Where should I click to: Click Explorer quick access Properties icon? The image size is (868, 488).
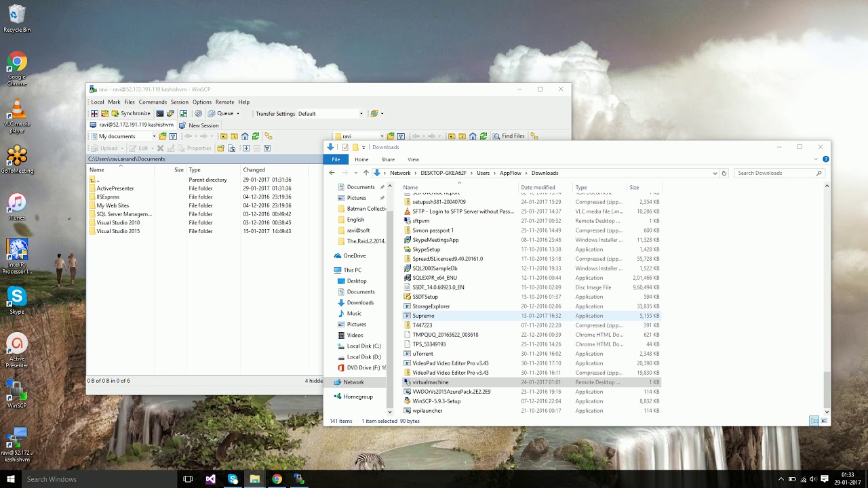click(345, 147)
